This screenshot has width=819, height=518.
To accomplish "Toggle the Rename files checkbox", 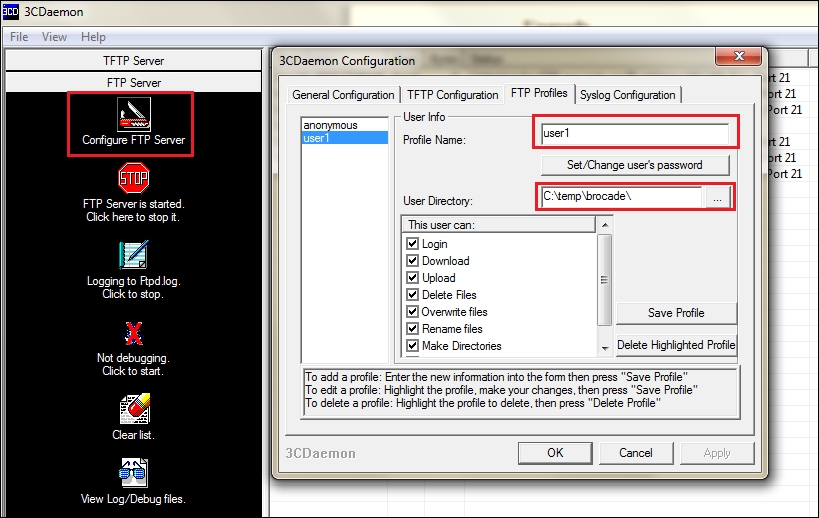I will [413, 328].
